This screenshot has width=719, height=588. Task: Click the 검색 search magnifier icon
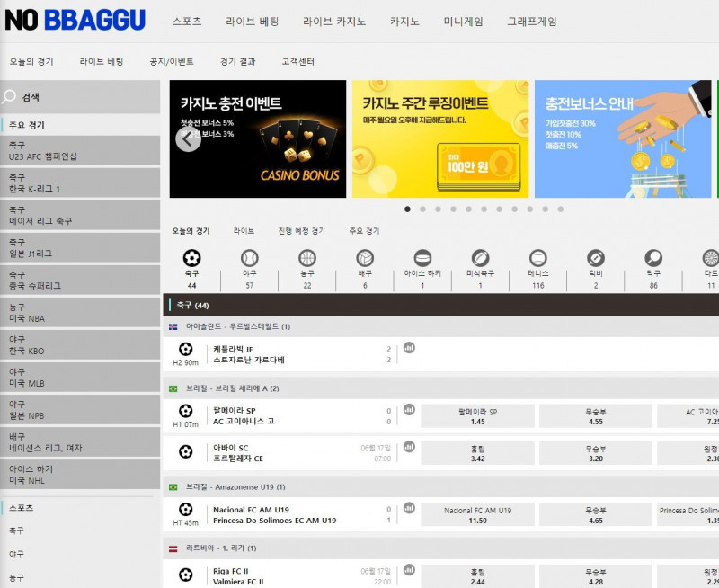coord(10,97)
